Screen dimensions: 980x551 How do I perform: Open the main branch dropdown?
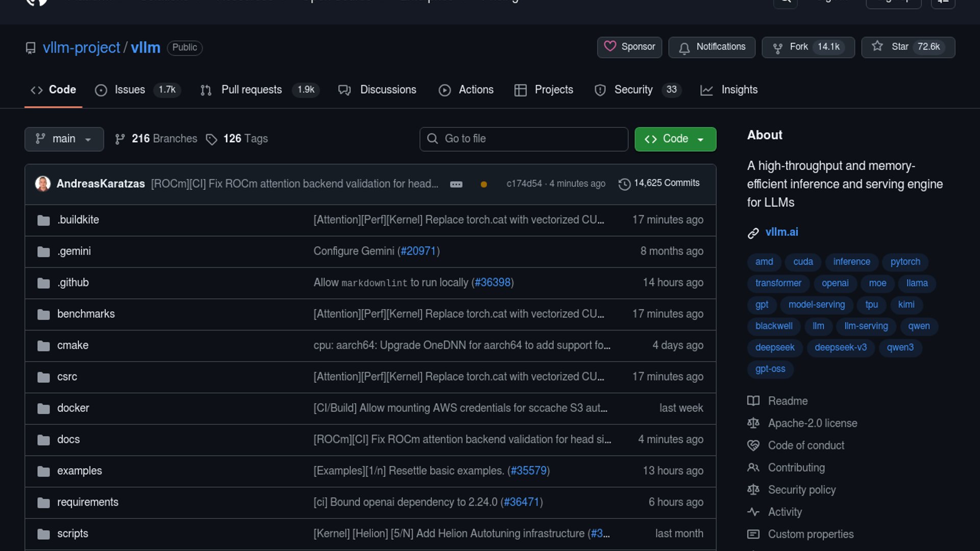pos(64,139)
